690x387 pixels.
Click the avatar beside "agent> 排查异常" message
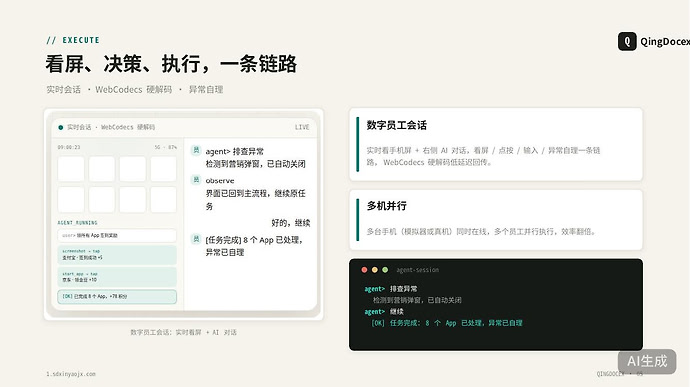click(196, 150)
